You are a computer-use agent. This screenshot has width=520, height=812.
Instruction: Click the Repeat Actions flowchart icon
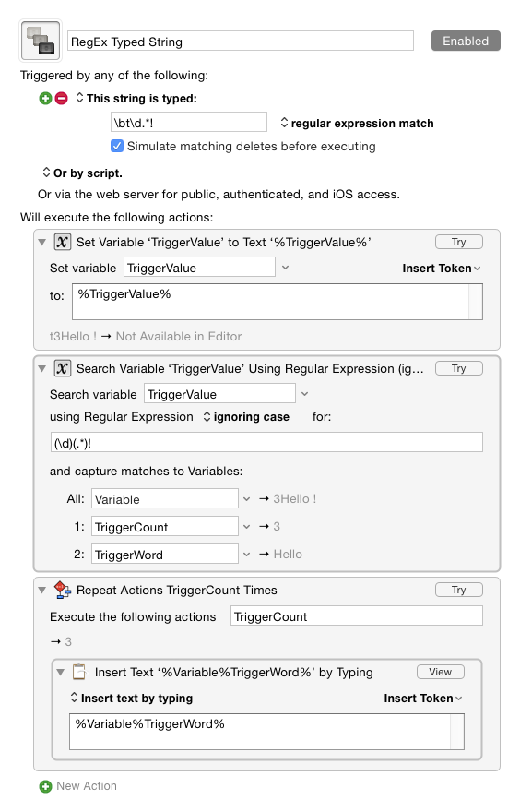pyautogui.click(x=62, y=590)
